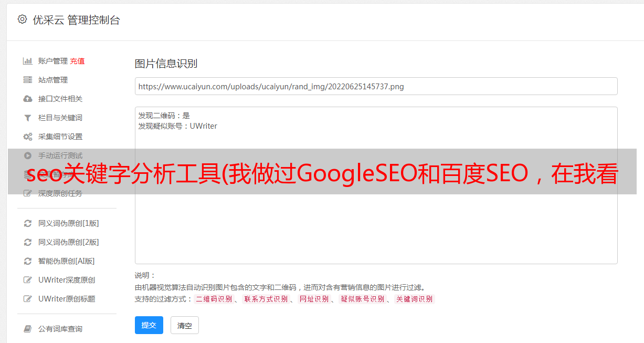This screenshot has height=343, width=644.
Task: Click the gears icon for 采集细节设置
Action: 28,137
